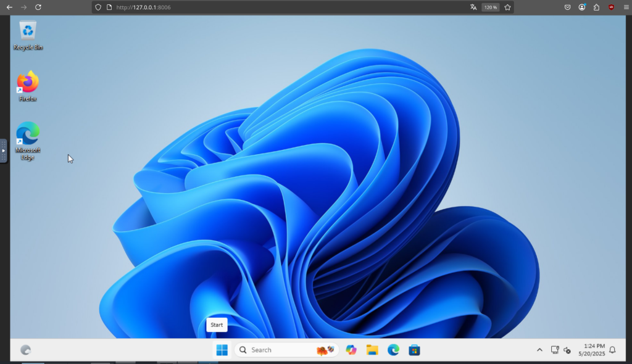Open the notifications bell icon
632x364 pixels.
coord(612,350)
